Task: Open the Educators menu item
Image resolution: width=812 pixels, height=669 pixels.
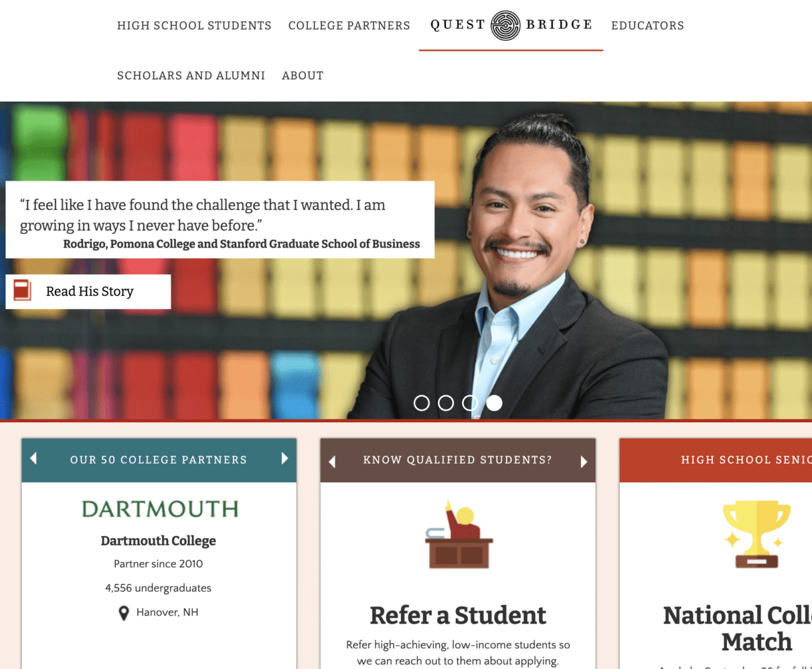Action: point(647,25)
